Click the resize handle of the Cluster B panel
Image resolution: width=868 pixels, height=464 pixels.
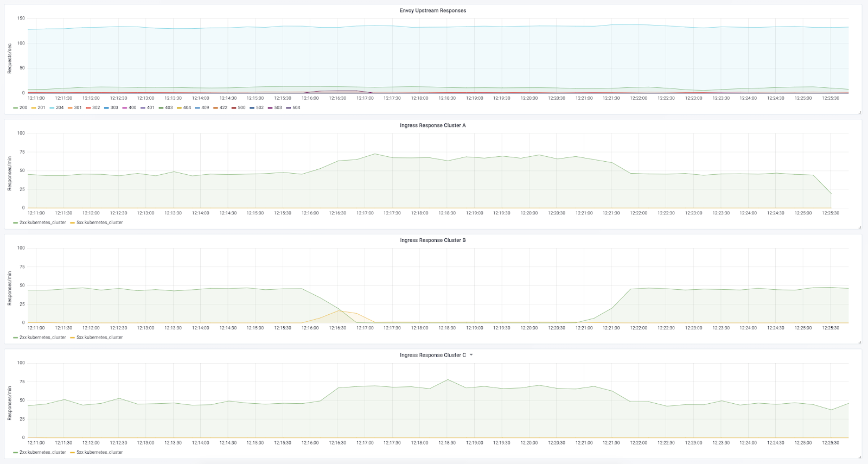coord(860,342)
